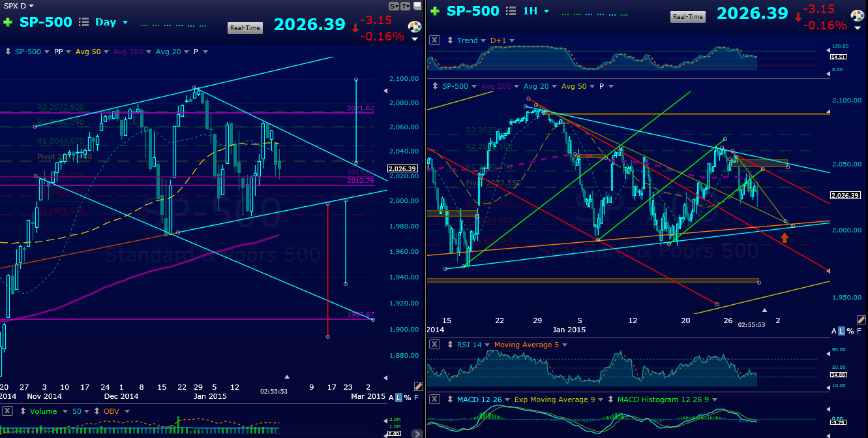Click the move handle next to RSI 14
Image resolution: width=868 pixels, height=438 pixels.
click(x=450, y=345)
